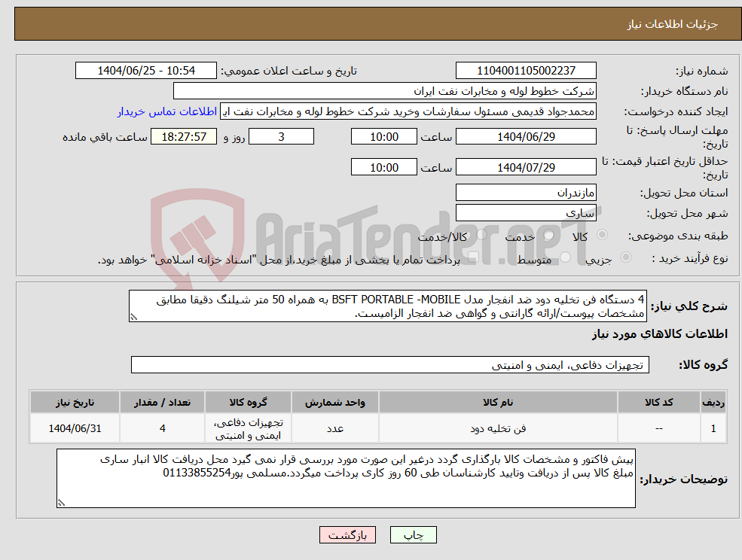This screenshot has width=742, height=560.
Task: Click the buyer notes text area
Action: pyautogui.click(x=346, y=479)
